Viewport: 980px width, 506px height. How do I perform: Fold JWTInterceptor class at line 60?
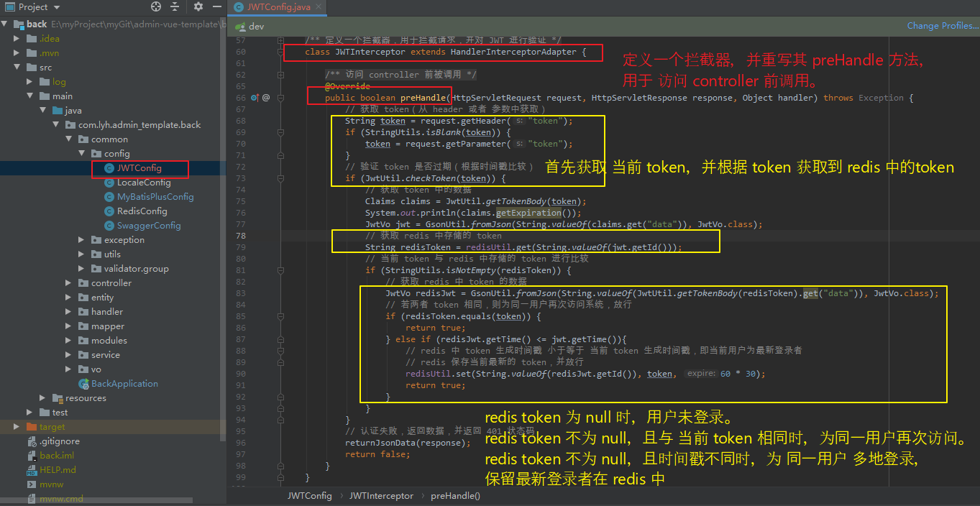click(x=281, y=52)
